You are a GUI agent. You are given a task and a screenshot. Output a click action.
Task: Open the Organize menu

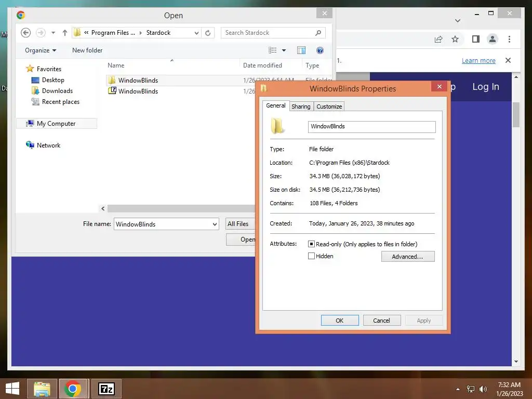41,50
